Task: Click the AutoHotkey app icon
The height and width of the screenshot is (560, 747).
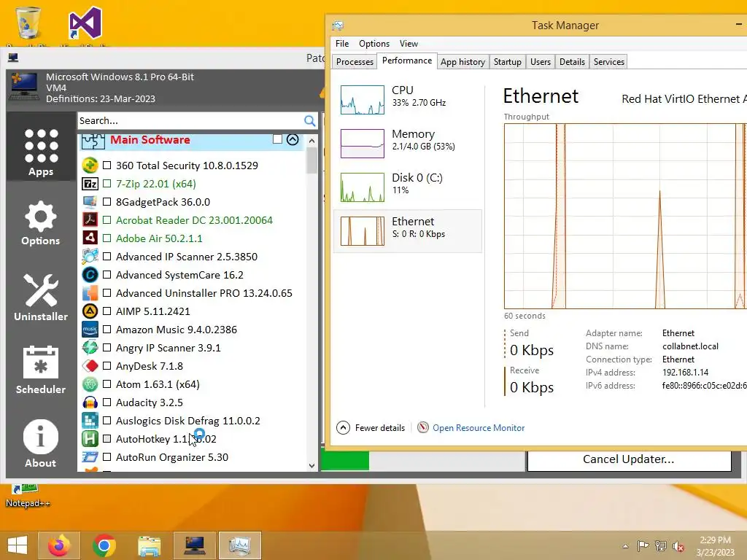Action: 90,439
